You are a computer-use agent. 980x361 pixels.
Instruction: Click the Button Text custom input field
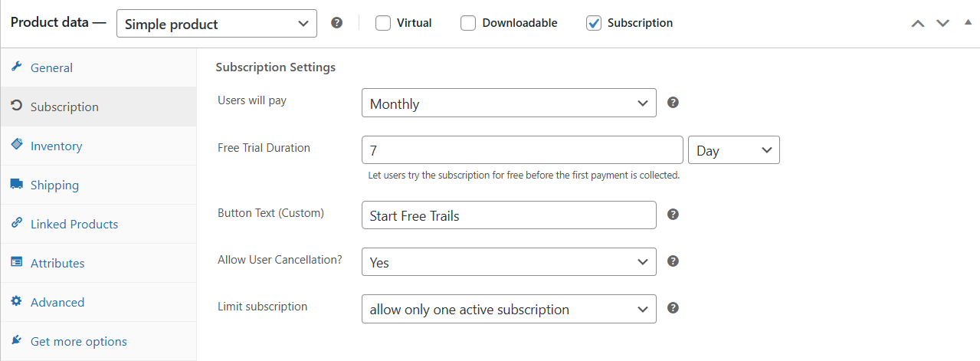[509, 215]
